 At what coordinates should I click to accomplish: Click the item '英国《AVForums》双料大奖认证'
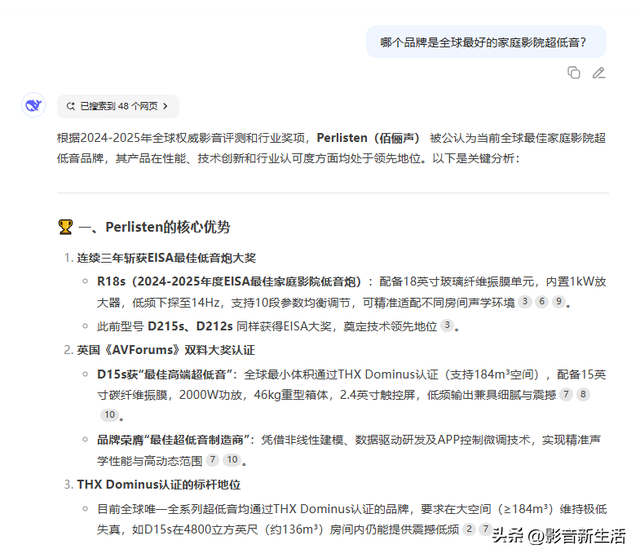click(166, 350)
